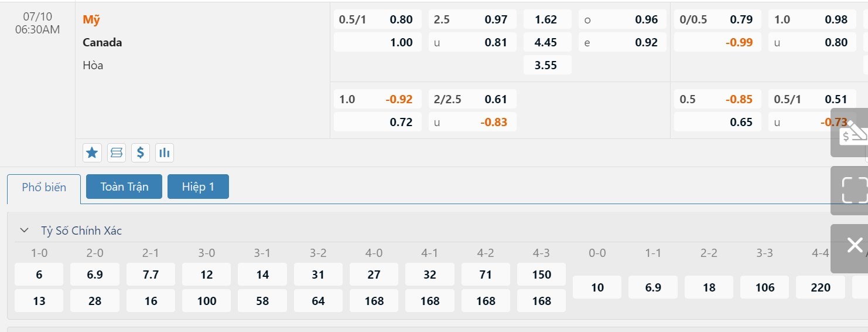Select draw odds 3.55
Image resolution: width=868 pixels, height=332 pixels.
click(546, 65)
